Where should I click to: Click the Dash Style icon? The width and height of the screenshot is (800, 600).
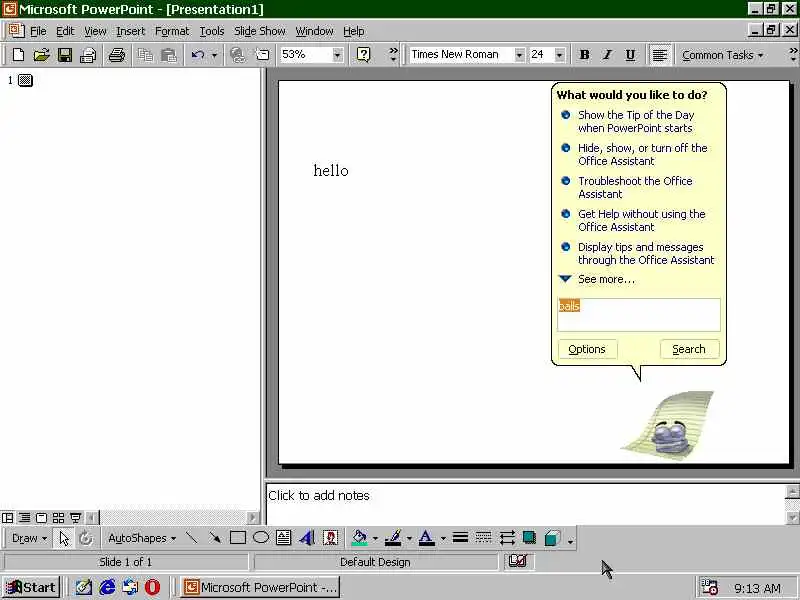(483, 537)
